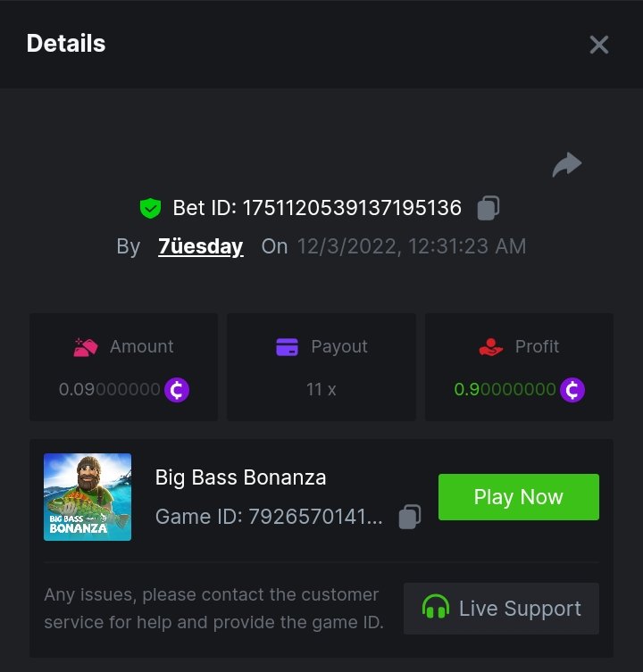This screenshot has height=672, width=643.
Task: Click the pink Amount icon
Action: pos(86,347)
